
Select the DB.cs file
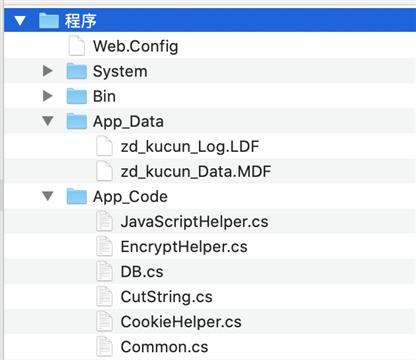click(142, 272)
